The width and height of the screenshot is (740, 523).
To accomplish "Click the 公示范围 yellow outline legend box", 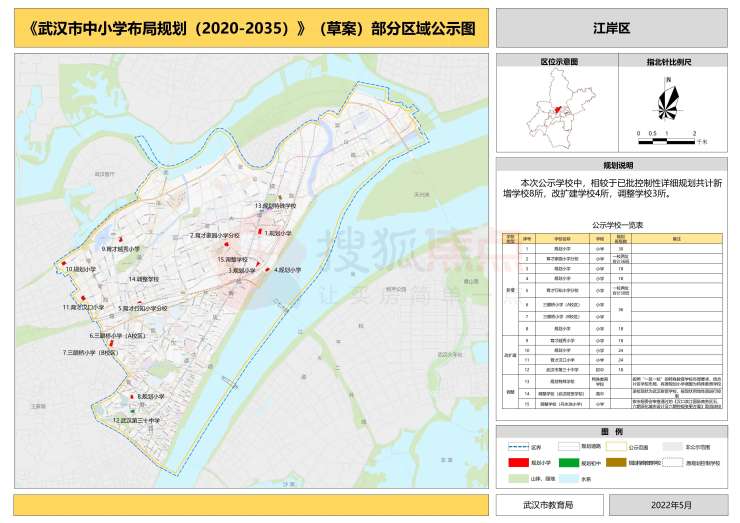I will tap(616, 447).
